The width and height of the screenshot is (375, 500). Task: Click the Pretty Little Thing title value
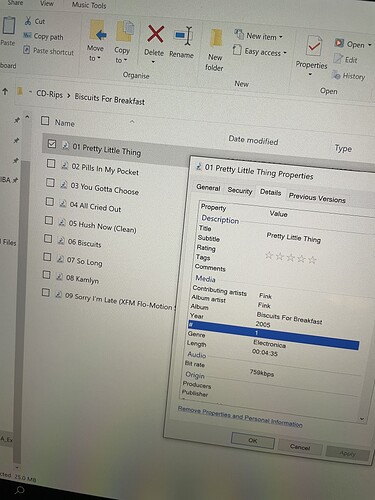294,238
